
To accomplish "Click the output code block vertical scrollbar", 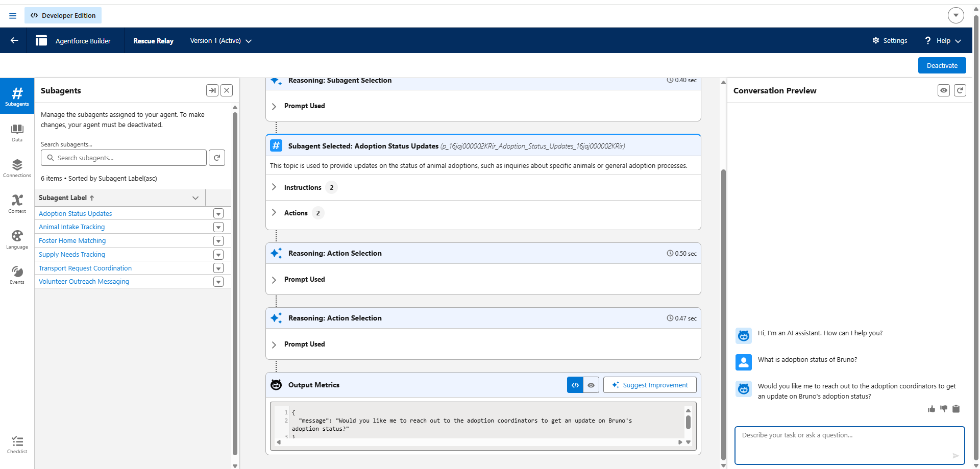I will click(x=688, y=423).
